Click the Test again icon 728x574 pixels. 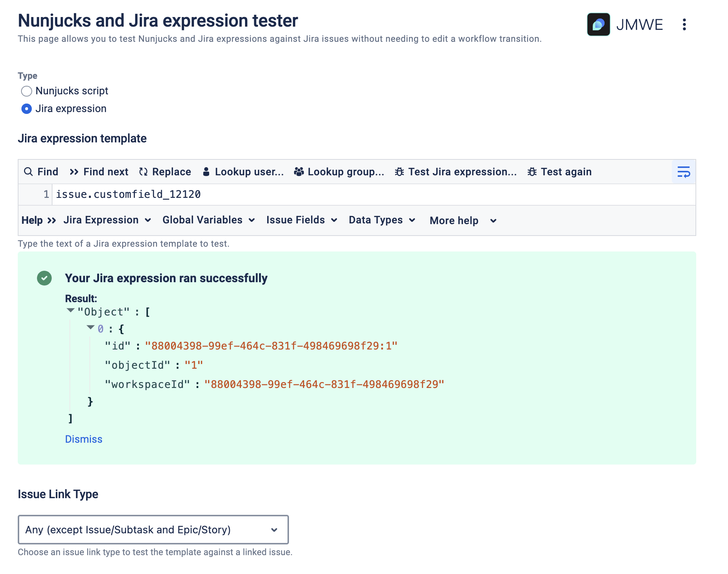coord(532,172)
